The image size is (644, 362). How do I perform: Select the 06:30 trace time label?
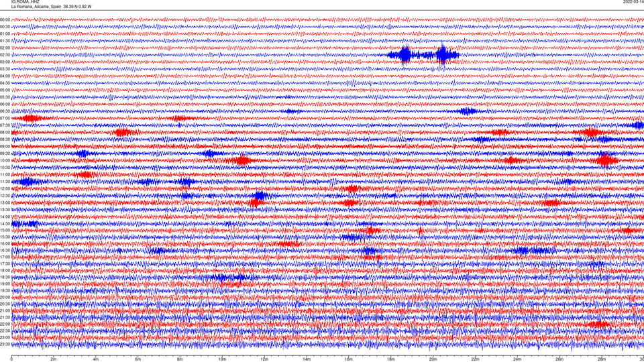click(5, 111)
